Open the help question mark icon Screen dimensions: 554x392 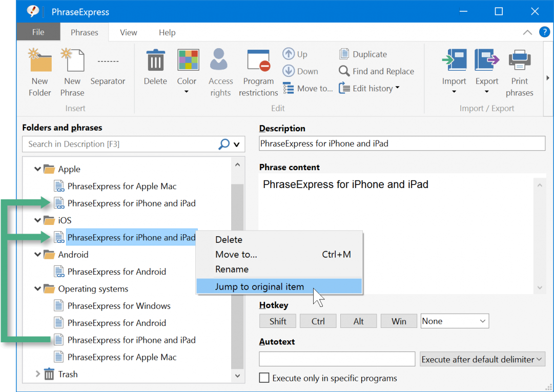(x=544, y=32)
